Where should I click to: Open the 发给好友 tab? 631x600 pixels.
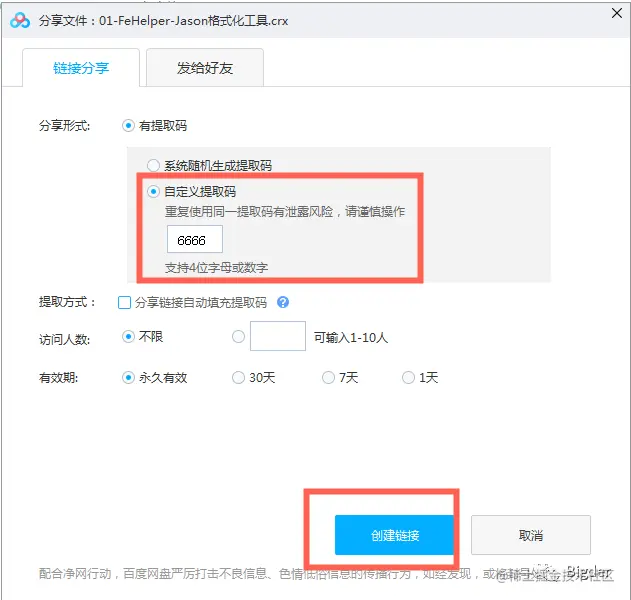[x=205, y=68]
